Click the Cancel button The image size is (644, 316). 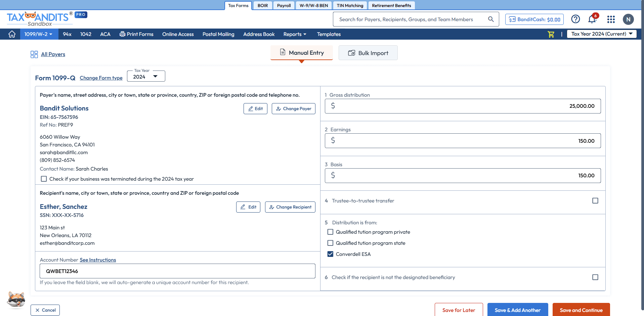tap(45, 310)
